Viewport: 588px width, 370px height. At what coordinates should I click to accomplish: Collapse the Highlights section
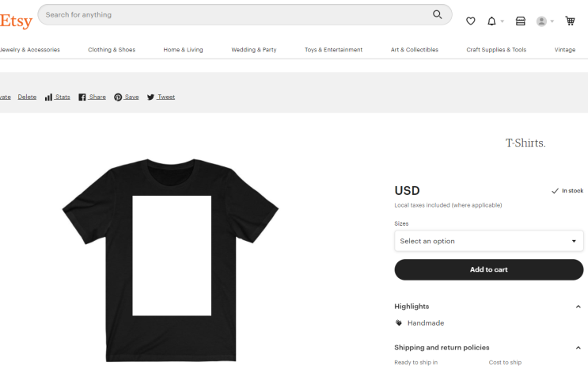pyautogui.click(x=579, y=307)
